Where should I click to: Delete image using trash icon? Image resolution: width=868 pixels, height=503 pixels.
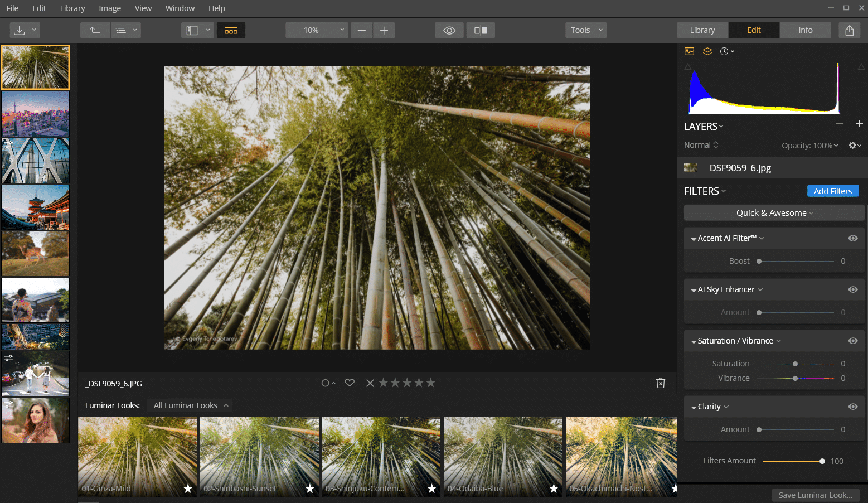tap(661, 383)
